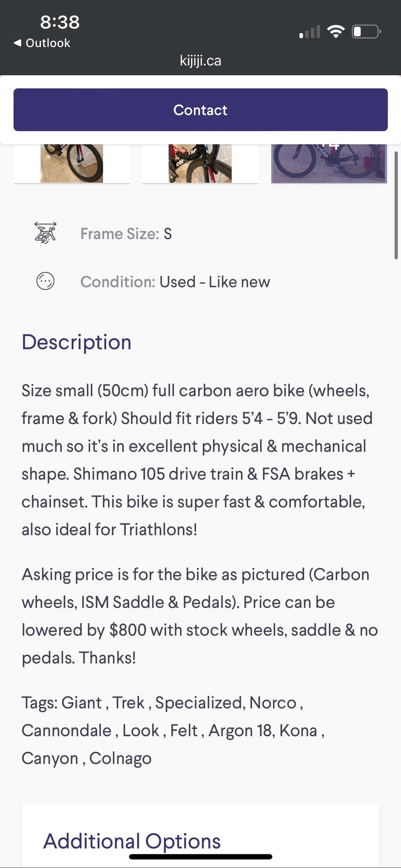Tap the bike frame size icon
Image resolution: width=401 pixels, height=868 pixels.
(x=45, y=233)
